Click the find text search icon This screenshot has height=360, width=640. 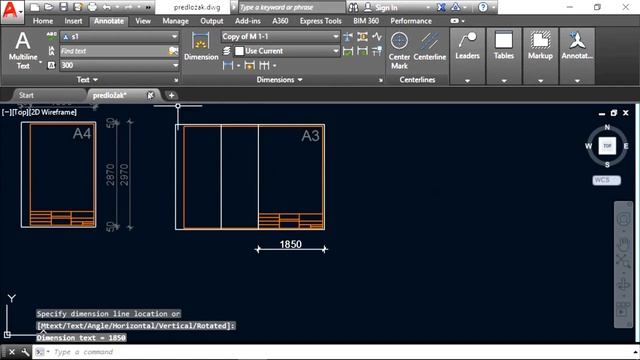pos(173,51)
